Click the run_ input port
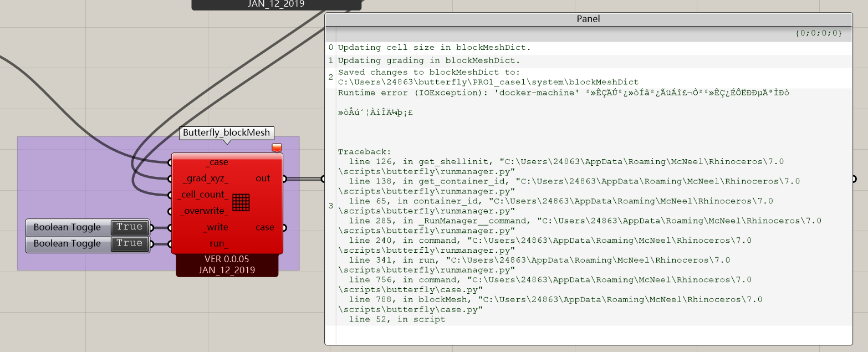Image resolution: width=868 pixels, height=352 pixels. click(x=169, y=243)
